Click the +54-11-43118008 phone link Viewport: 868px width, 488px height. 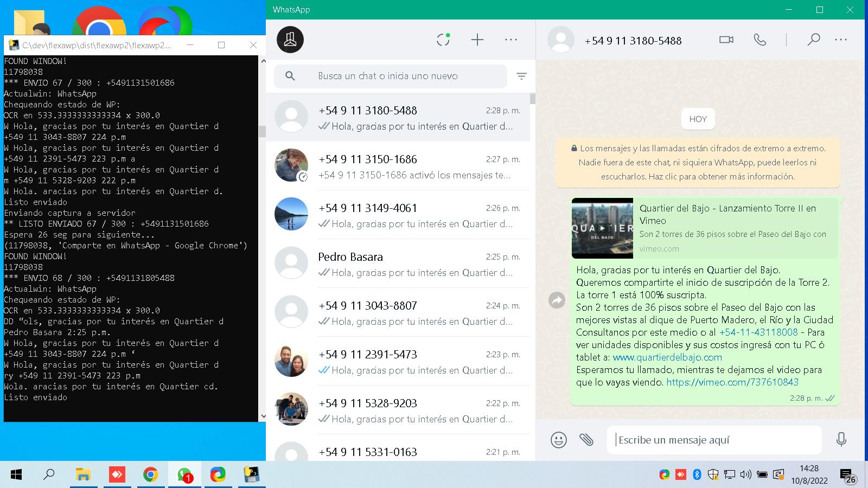(x=758, y=332)
